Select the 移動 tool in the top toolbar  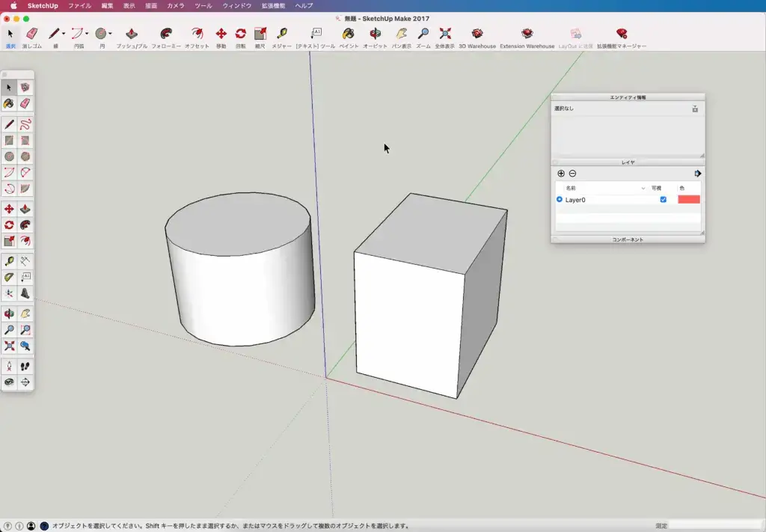221,38
